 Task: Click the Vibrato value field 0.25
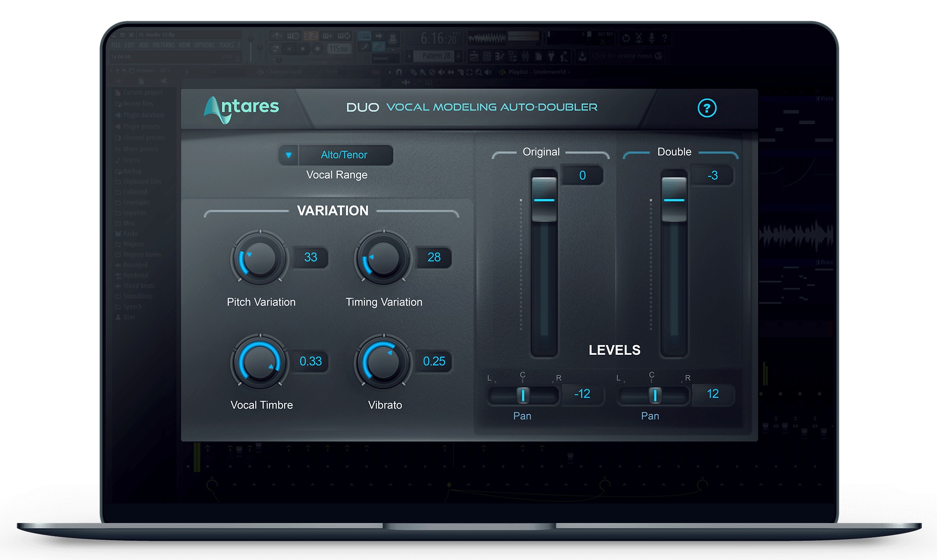pos(434,361)
